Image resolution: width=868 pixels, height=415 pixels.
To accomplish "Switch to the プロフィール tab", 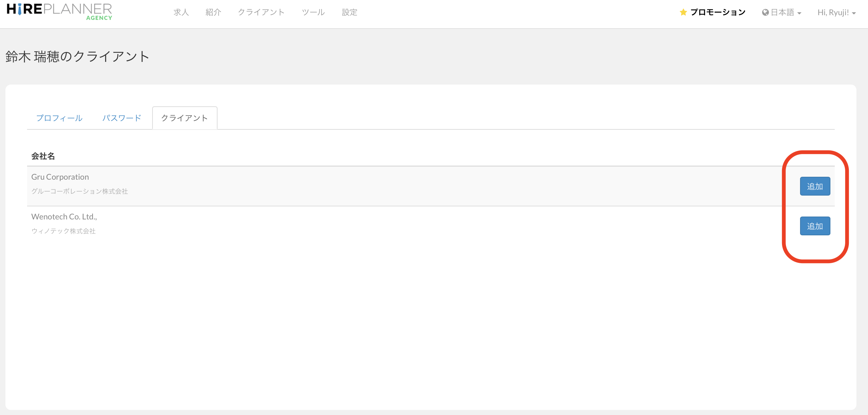I will [x=59, y=117].
